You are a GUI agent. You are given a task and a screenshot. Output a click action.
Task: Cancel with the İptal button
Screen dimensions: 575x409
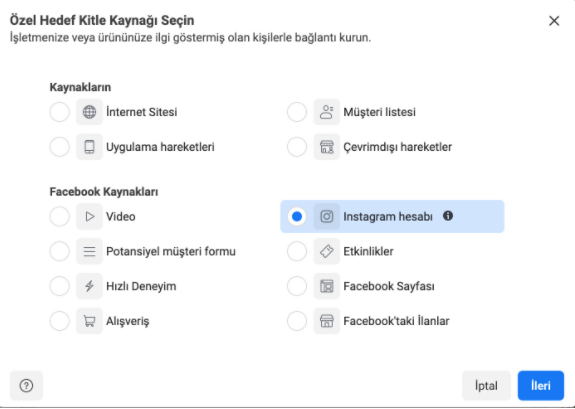tap(486, 386)
